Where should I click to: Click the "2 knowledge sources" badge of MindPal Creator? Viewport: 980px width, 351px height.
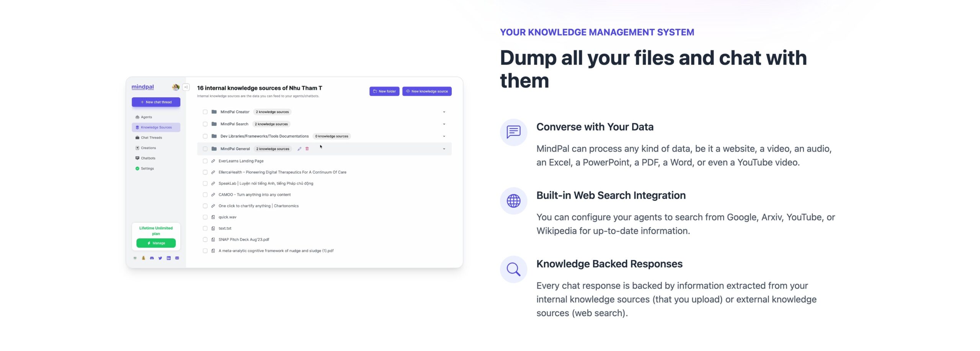tap(272, 112)
